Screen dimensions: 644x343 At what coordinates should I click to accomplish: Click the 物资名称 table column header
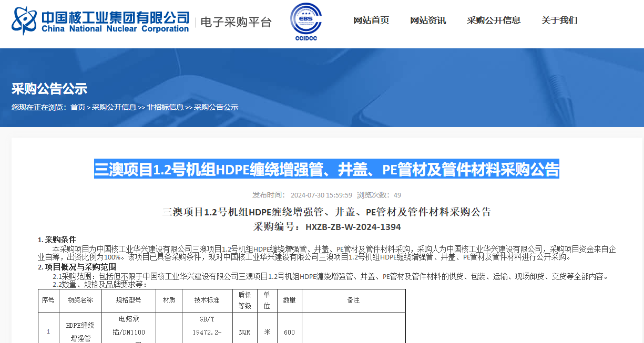tap(80, 300)
